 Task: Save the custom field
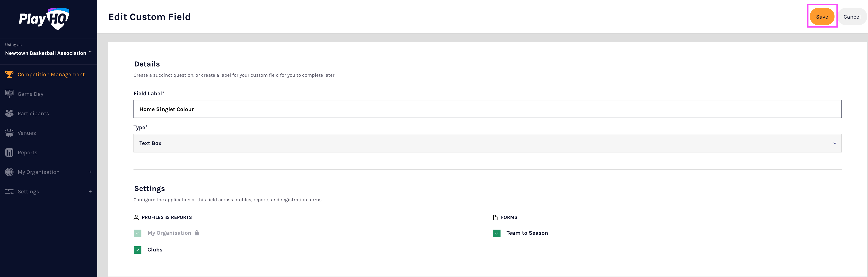pyautogui.click(x=821, y=17)
